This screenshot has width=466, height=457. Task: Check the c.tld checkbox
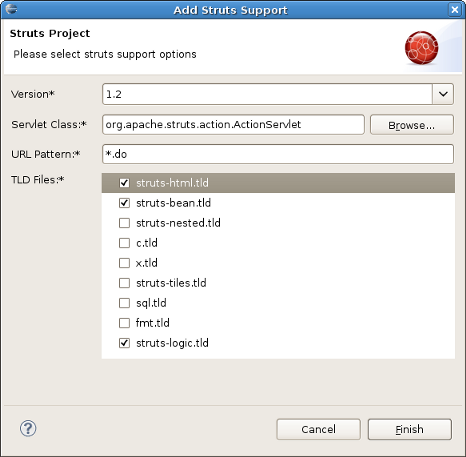(x=124, y=243)
